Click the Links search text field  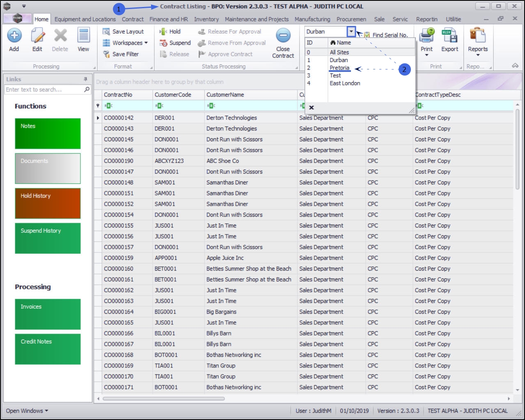pos(44,90)
